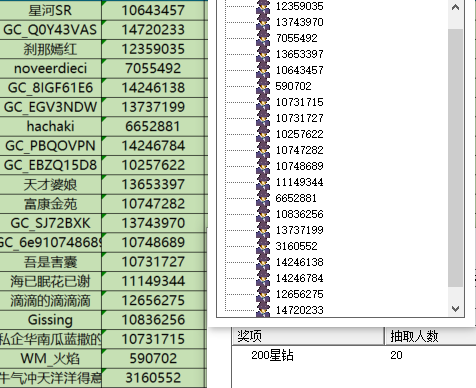
Task: Click spreadsheet cell 13737199 in the ID column
Action: click(153, 107)
